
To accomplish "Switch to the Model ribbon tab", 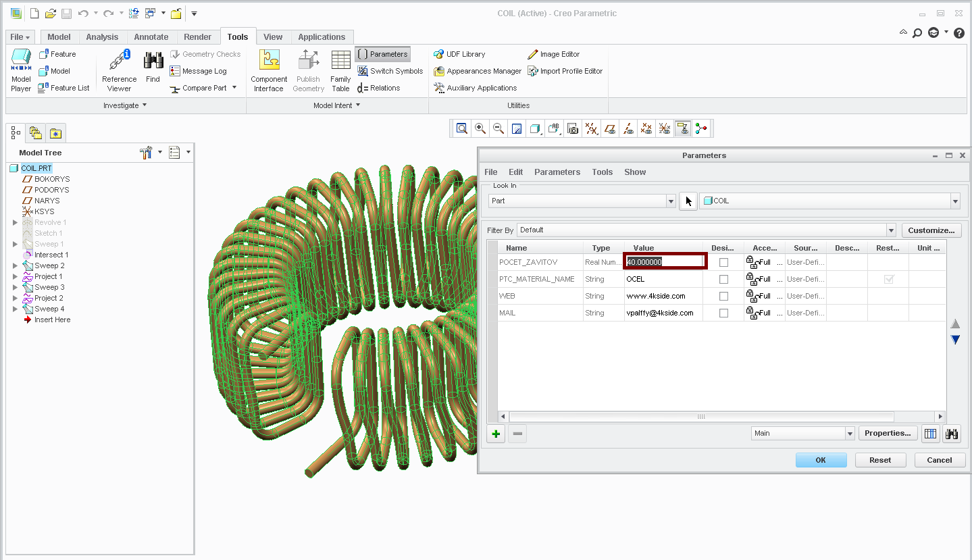I will (x=59, y=37).
